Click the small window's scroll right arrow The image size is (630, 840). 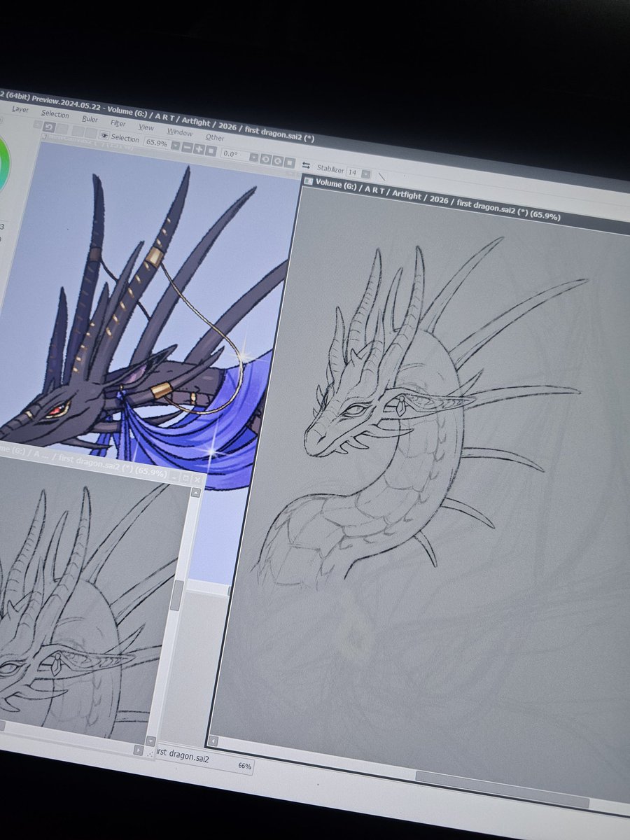(x=139, y=750)
